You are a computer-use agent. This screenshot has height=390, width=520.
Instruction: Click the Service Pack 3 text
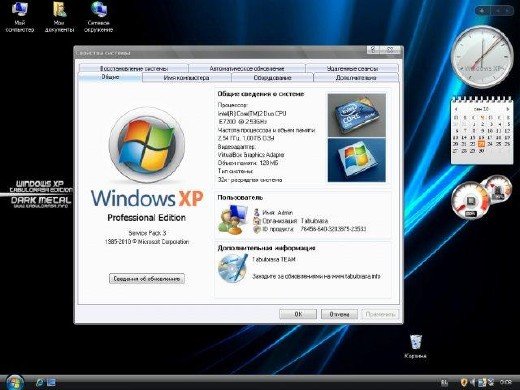point(147,233)
